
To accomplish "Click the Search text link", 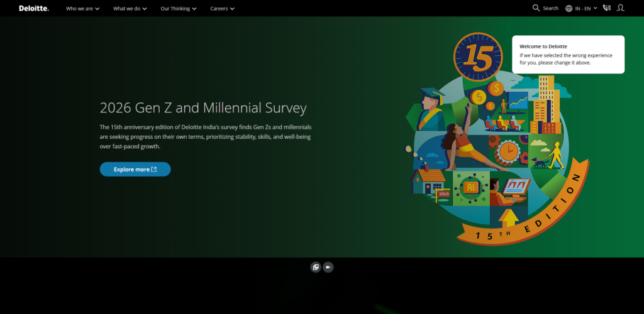I will (x=550, y=8).
